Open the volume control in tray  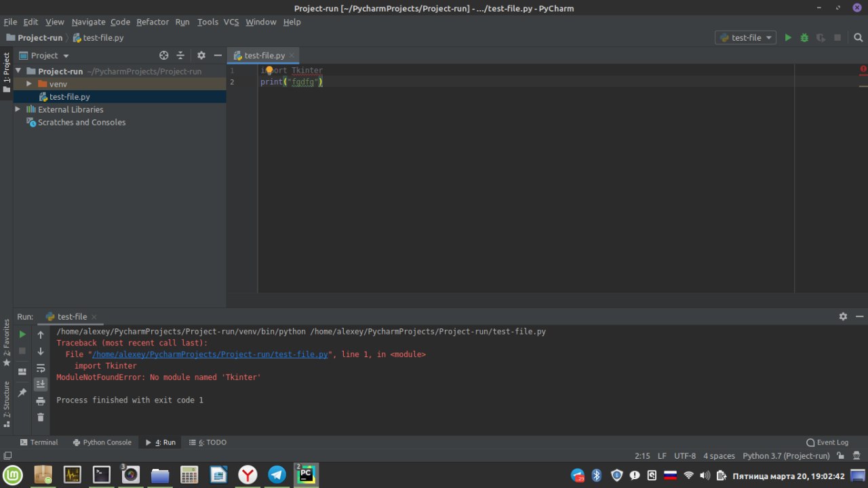click(705, 475)
